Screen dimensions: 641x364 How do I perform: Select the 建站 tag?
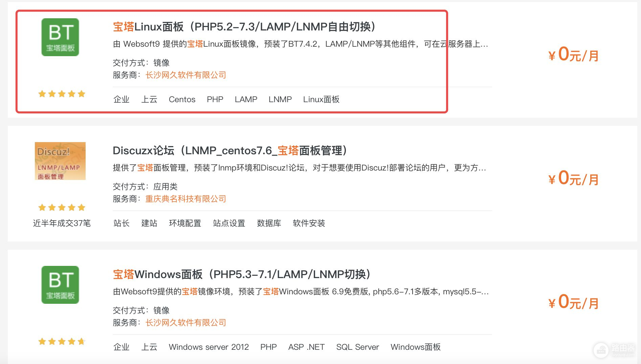pos(149,223)
